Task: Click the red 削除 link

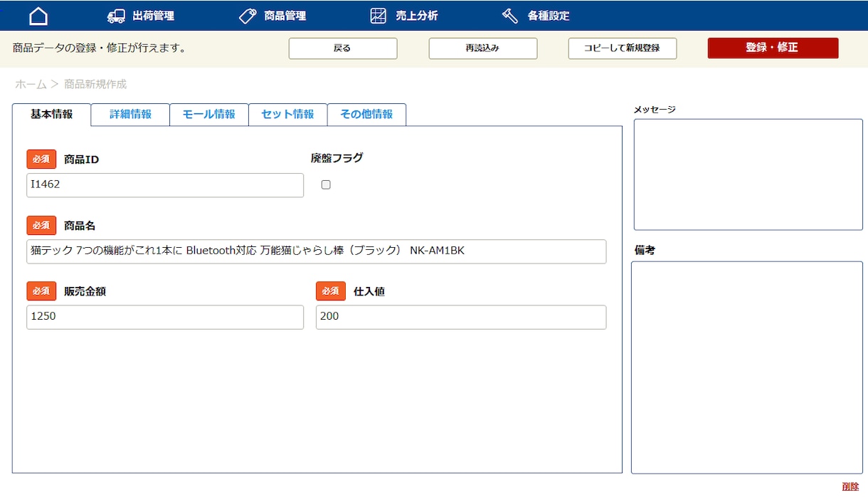Action: pyautogui.click(x=850, y=486)
